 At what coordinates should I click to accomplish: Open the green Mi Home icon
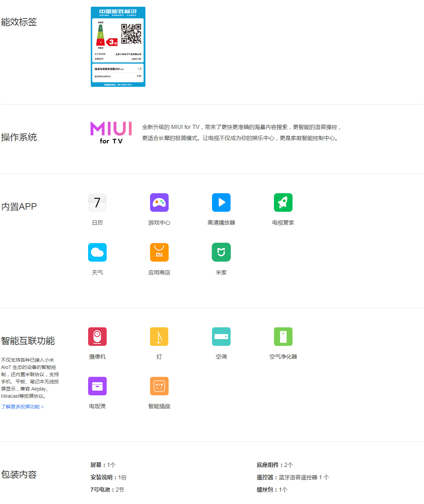(221, 252)
